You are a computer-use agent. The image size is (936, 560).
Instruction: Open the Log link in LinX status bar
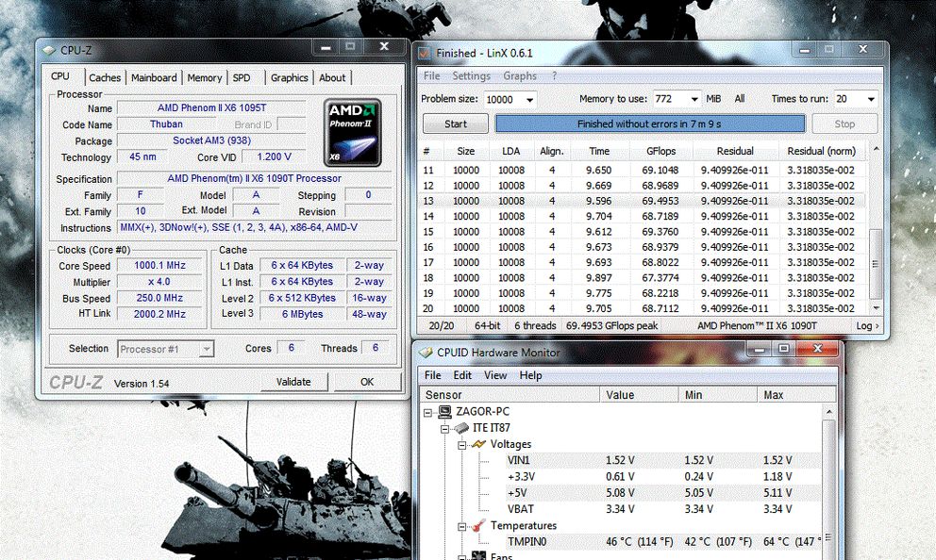point(867,325)
